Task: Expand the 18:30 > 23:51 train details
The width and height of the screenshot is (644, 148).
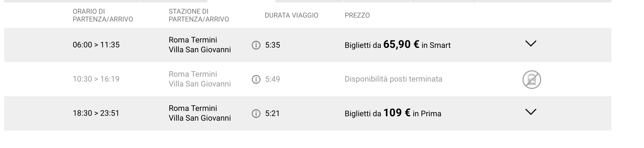Action: [x=530, y=112]
